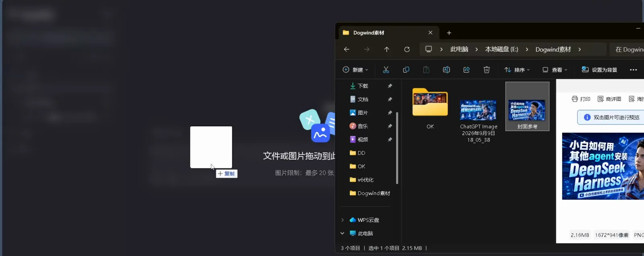Click the preview image in preview pane
The height and width of the screenshot is (256, 644).
[603, 166]
